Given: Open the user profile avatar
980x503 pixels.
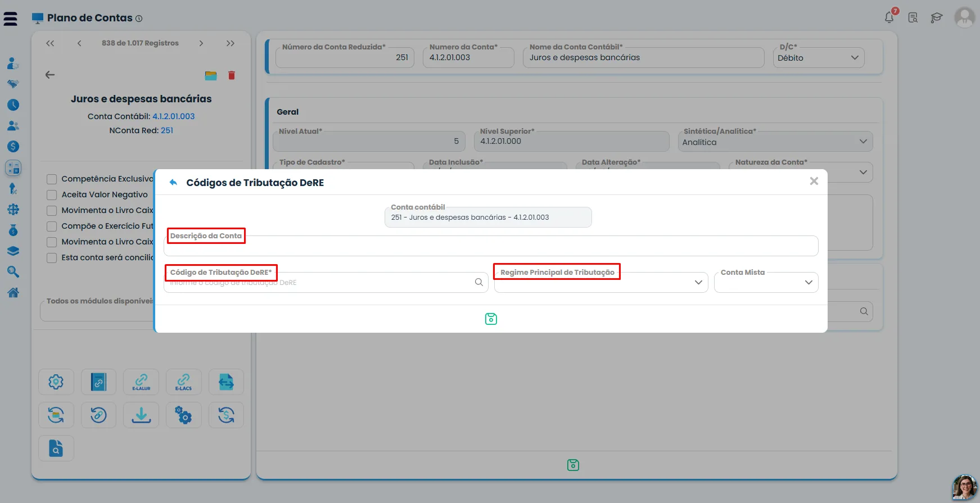Looking at the screenshot, I should 965,17.
